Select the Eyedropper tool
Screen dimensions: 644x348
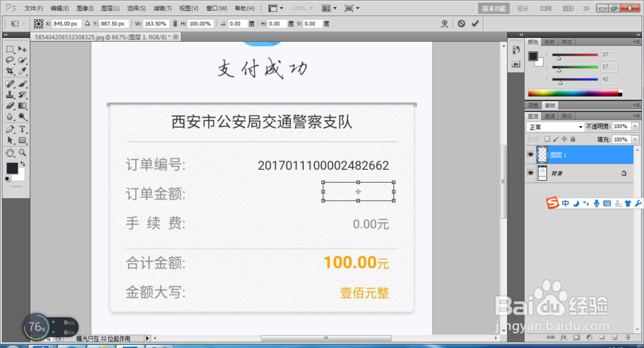[x=22, y=71]
